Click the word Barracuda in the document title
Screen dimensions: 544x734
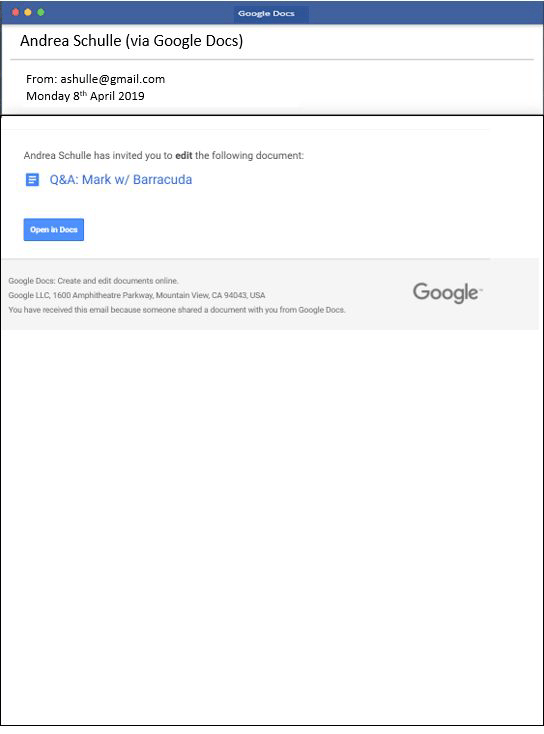(x=162, y=179)
